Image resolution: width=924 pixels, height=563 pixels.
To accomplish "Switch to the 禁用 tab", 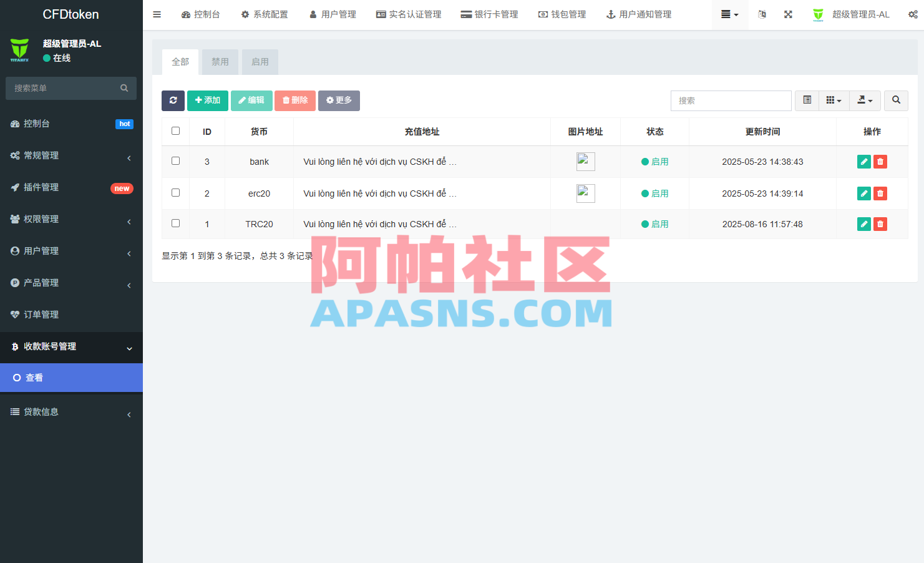I will [220, 62].
